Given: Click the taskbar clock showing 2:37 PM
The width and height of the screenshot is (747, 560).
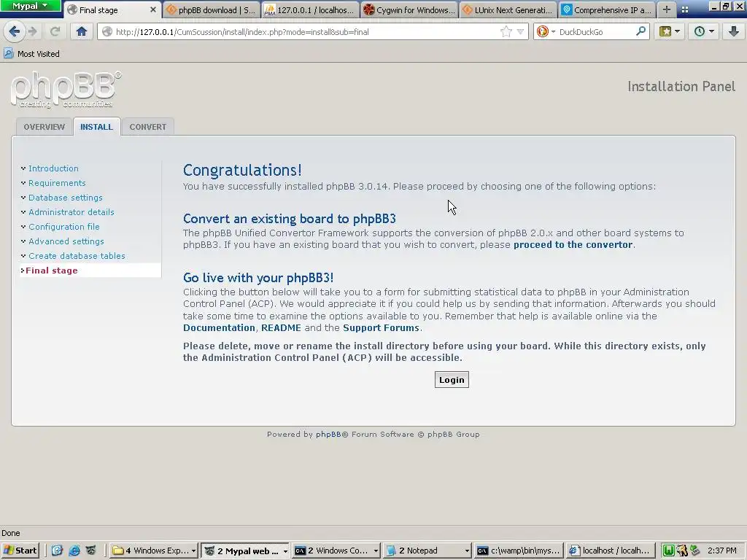Looking at the screenshot, I should [x=722, y=551].
